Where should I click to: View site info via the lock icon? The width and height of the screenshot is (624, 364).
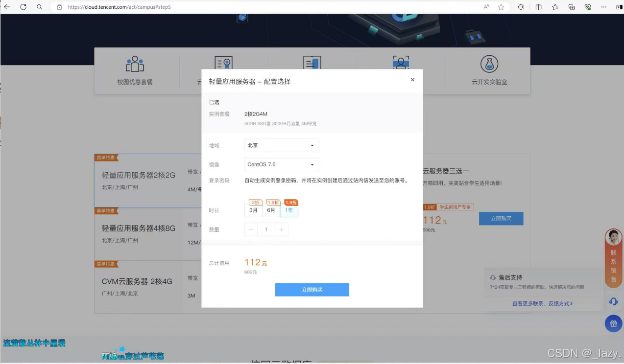click(x=59, y=7)
